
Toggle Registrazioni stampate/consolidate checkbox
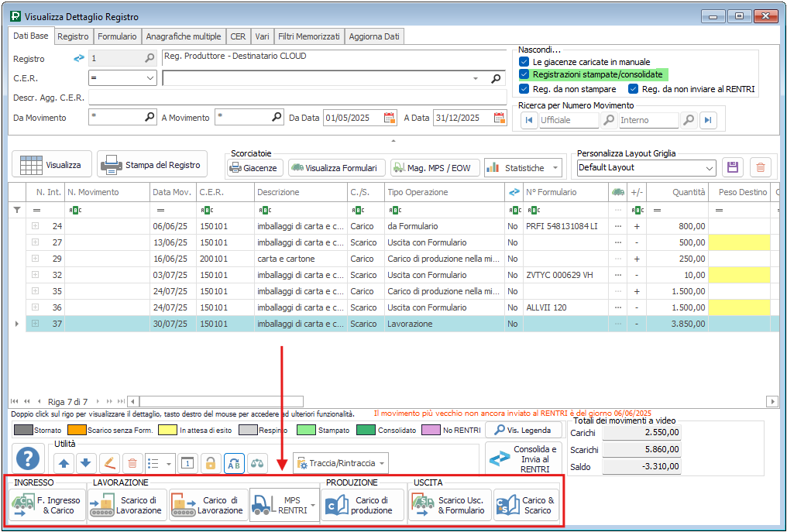[524, 74]
